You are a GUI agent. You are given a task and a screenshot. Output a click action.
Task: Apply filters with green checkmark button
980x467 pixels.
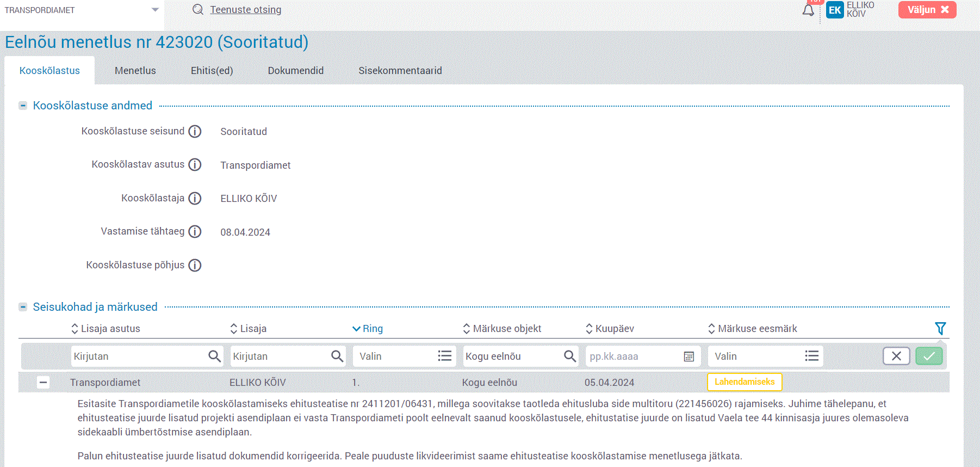click(x=928, y=357)
